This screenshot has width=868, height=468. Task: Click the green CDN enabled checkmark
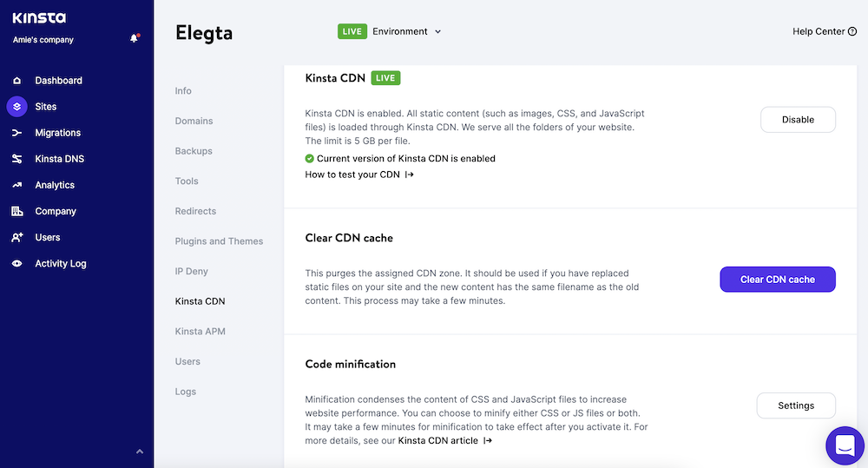click(310, 158)
